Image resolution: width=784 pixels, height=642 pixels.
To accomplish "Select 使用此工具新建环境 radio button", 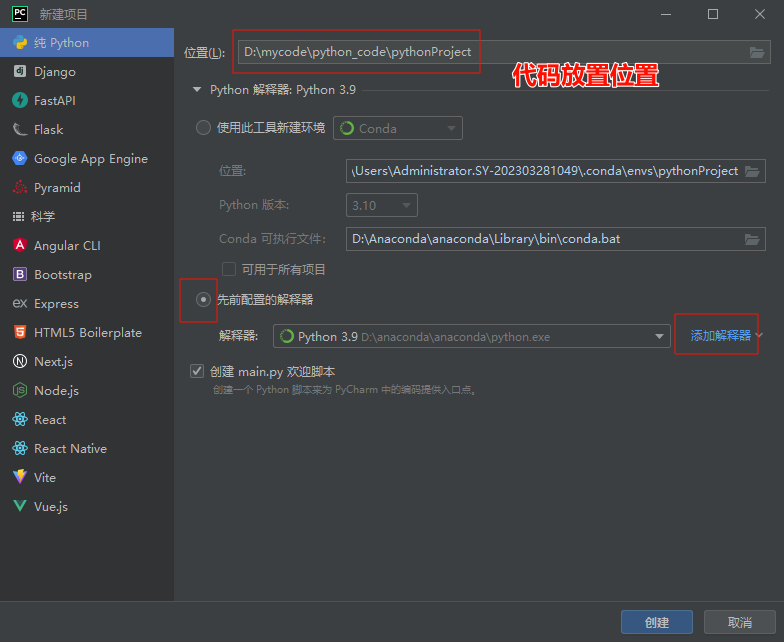I will [203, 128].
